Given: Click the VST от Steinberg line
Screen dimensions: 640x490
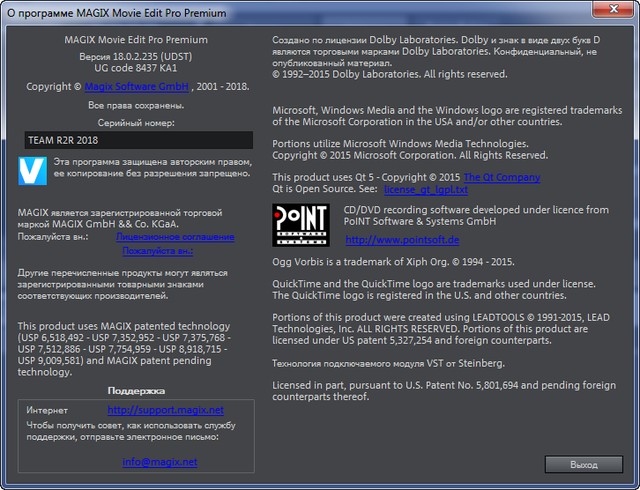Looking at the screenshot, I should [388, 363].
